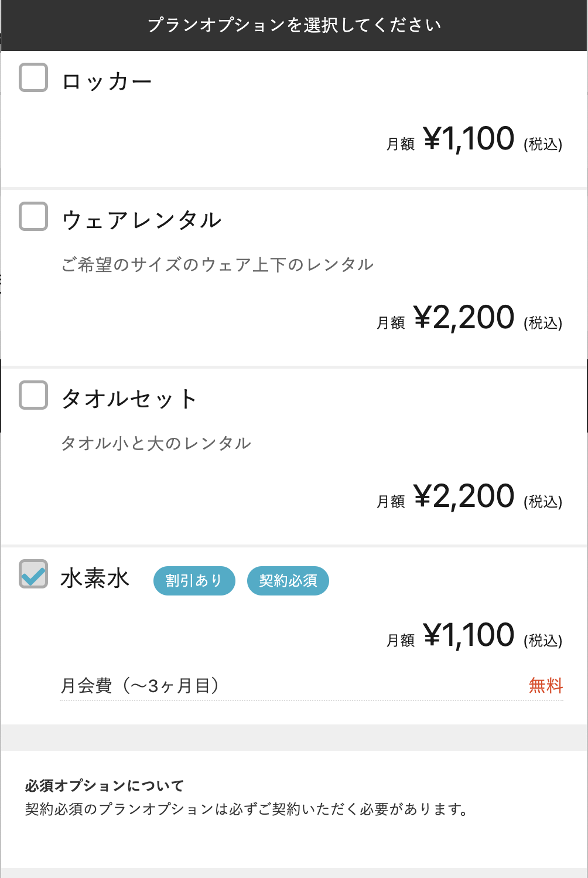Click the タオル小と大のレンタル description
Image resolution: width=588 pixels, height=878 pixels.
point(156,443)
